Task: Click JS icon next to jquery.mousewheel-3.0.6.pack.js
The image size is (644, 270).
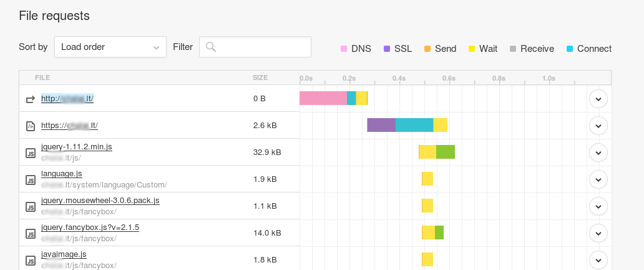Action: (30, 206)
